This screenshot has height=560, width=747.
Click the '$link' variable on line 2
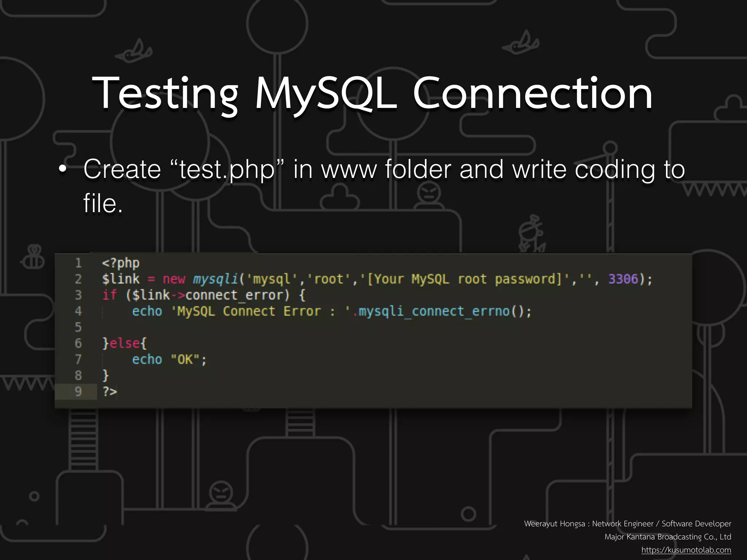pyautogui.click(x=121, y=279)
